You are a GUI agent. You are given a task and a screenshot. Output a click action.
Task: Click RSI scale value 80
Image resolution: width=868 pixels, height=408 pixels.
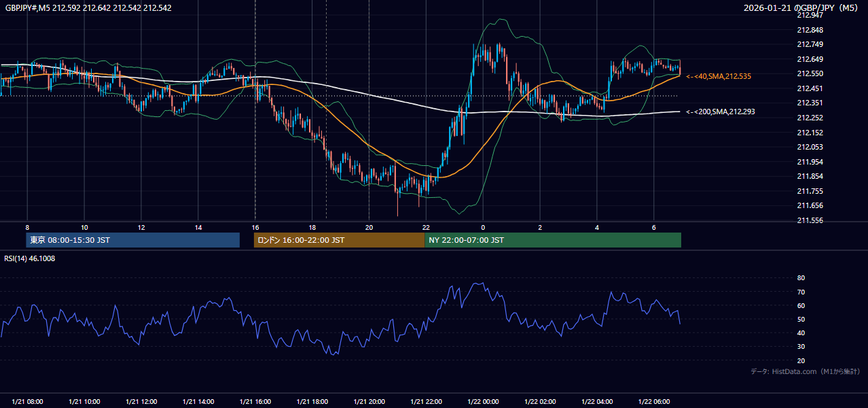coord(801,278)
